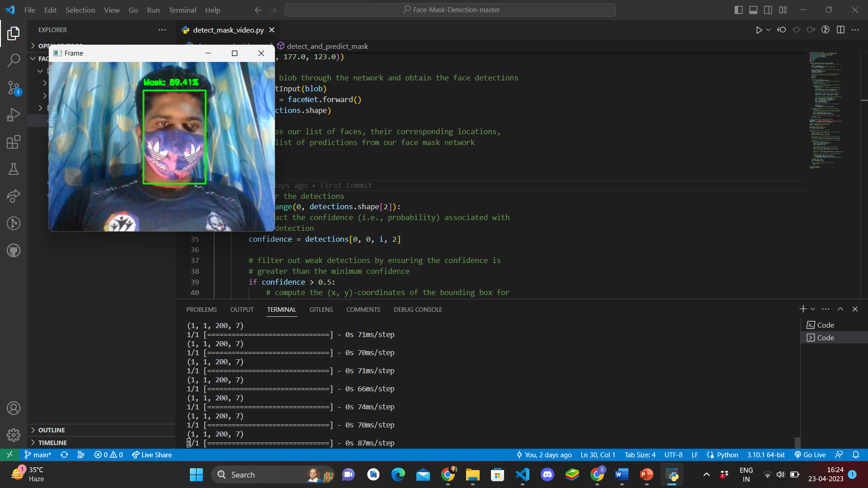Toggle the secondary side bar layout button
This screenshot has height=488, width=868.
[x=768, y=10]
